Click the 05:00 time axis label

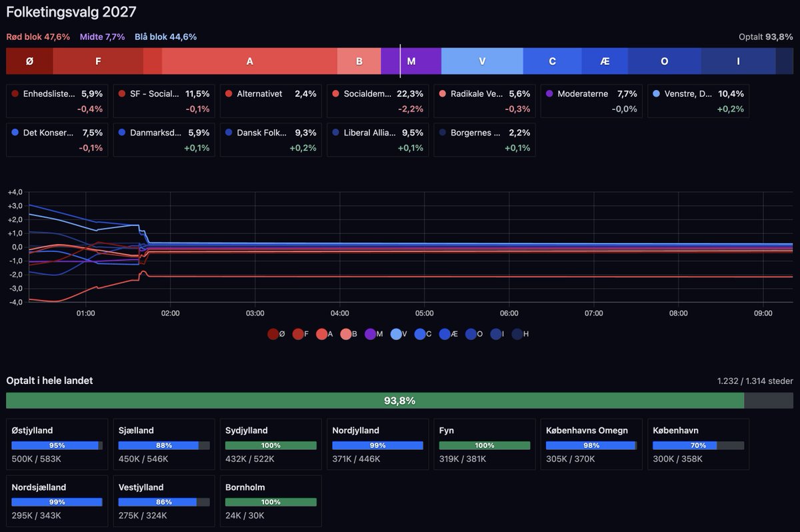pyautogui.click(x=425, y=313)
